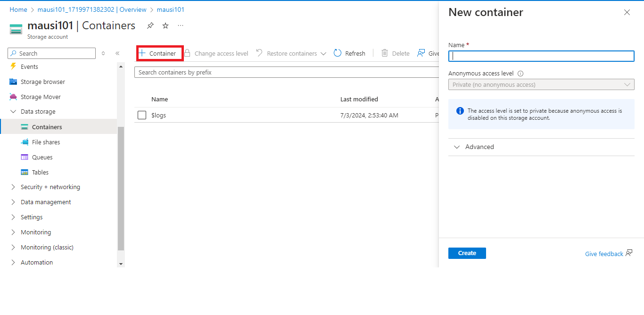Click the sidebar vertical scrollbar
644x315 pixels.
(x=121, y=189)
